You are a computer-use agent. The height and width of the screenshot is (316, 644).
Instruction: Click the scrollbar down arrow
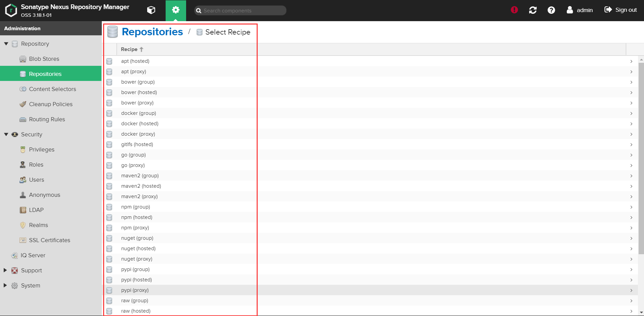pos(641,313)
